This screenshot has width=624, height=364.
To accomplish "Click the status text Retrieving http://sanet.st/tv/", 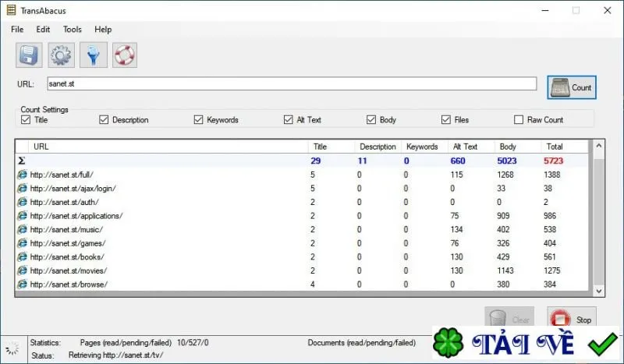I will coord(115,355).
